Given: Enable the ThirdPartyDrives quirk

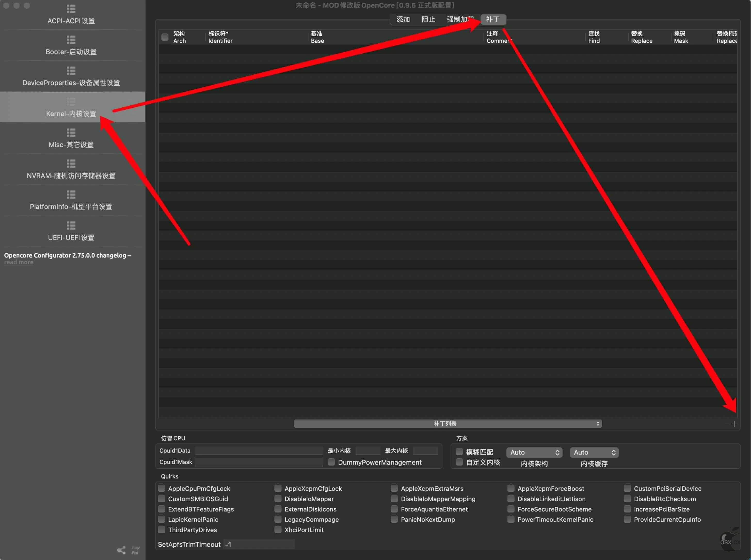Looking at the screenshot, I should point(162,530).
